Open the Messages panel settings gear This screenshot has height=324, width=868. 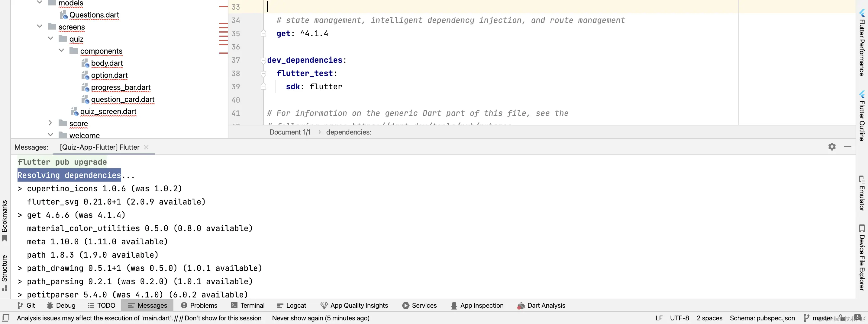coord(832,147)
